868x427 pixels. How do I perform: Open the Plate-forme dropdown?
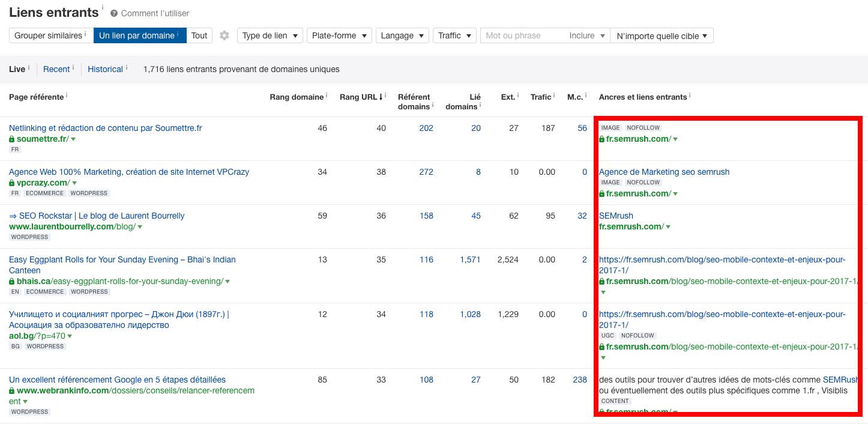[339, 35]
